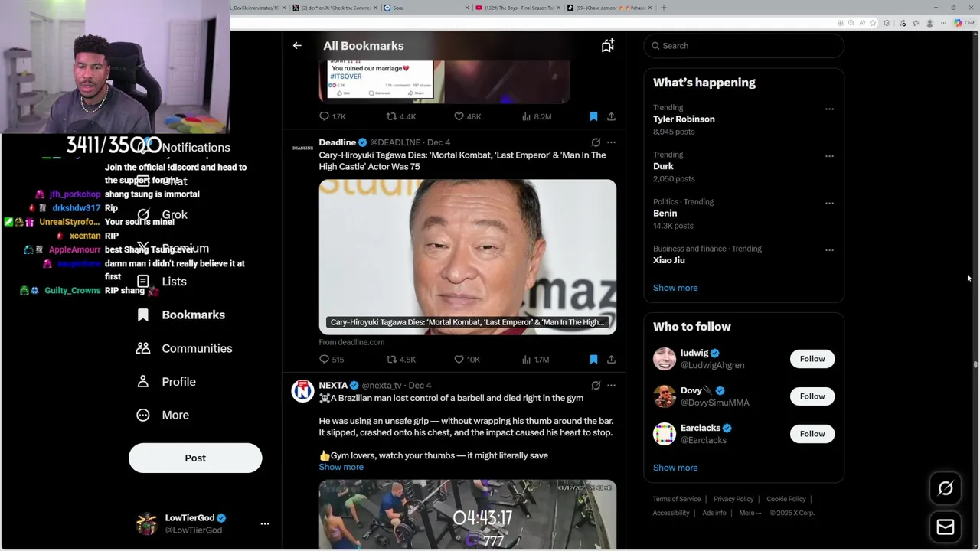The height and width of the screenshot is (551, 980).
Task: Open the 'From deadline.com' link
Action: click(351, 342)
